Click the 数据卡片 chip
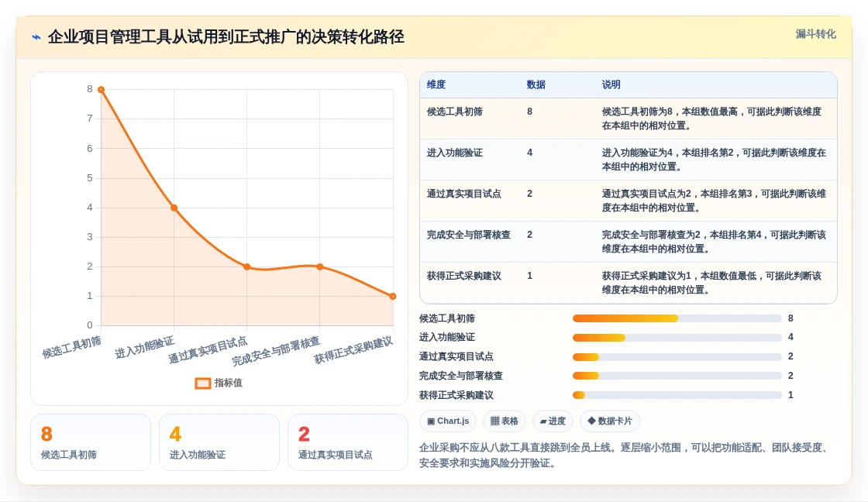This screenshot has width=868, height=502. 610,421
